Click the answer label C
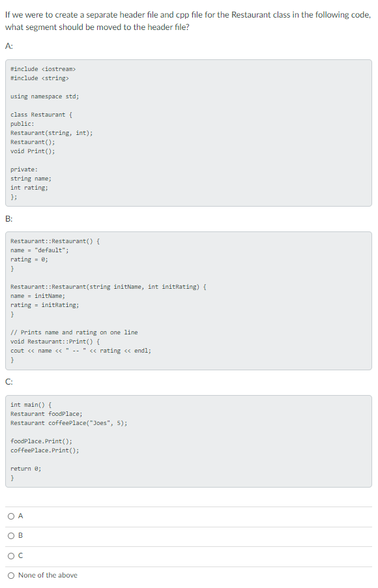 (x=19, y=555)
